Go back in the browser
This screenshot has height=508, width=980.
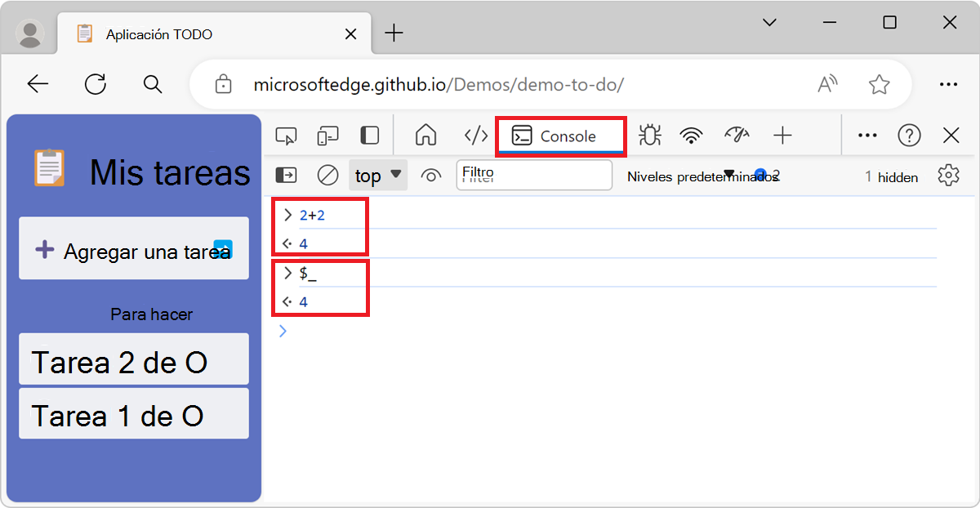point(38,83)
